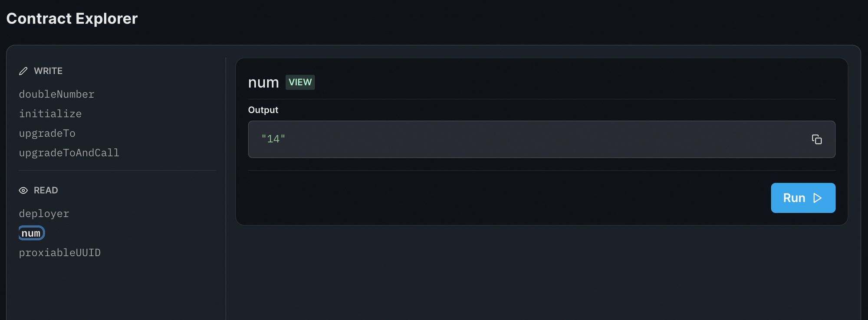Click the eye icon beside READ
This screenshot has width=868, height=320.
click(x=23, y=190)
